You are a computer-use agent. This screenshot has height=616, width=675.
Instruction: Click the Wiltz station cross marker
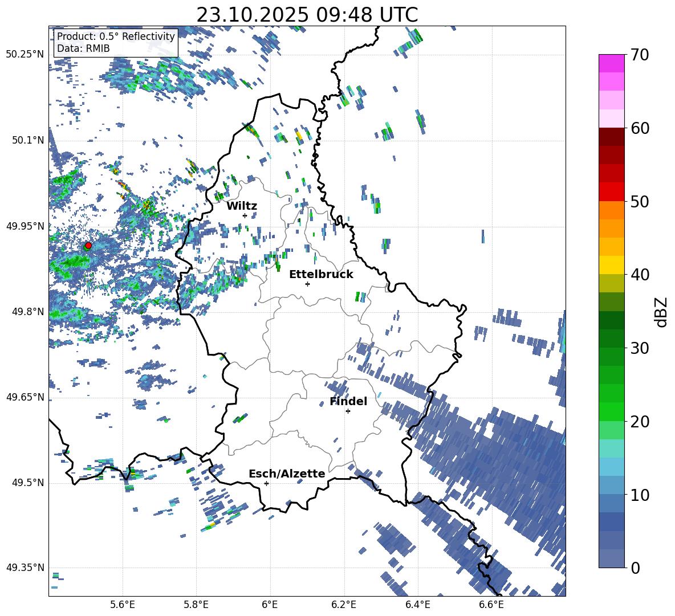(245, 215)
